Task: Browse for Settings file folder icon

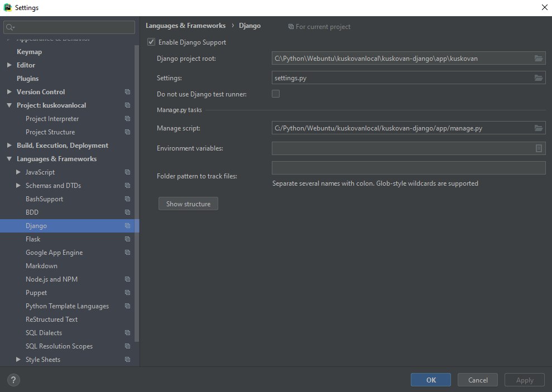Action: [538, 78]
